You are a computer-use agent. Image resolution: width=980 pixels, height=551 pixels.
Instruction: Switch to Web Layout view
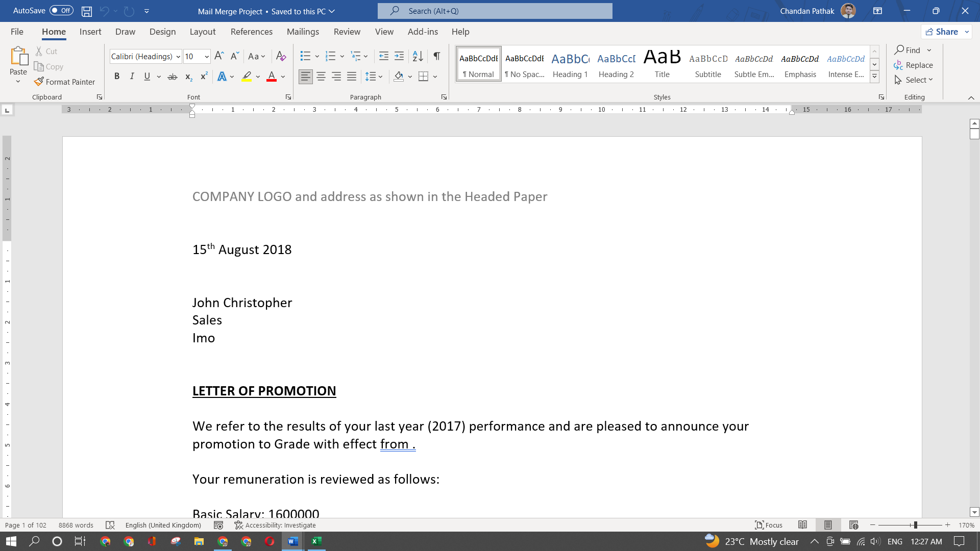(x=853, y=525)
